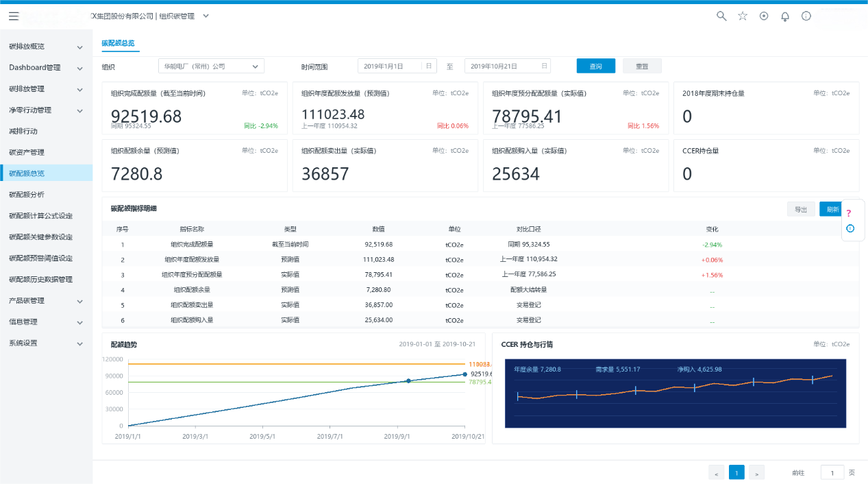Screen dimensions: 868x484
Task: Open 碳配额分析 in sidebar
Action: tap(46, 195)
